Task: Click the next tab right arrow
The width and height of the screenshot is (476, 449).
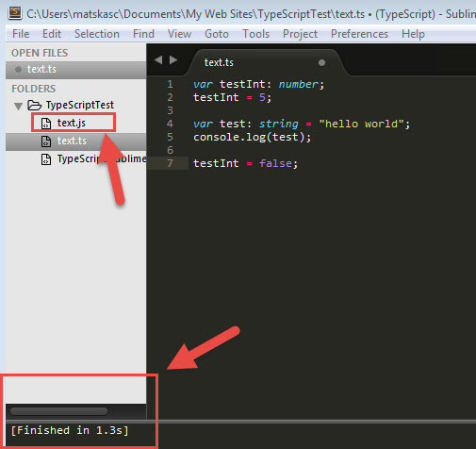Action: point(173,59)
